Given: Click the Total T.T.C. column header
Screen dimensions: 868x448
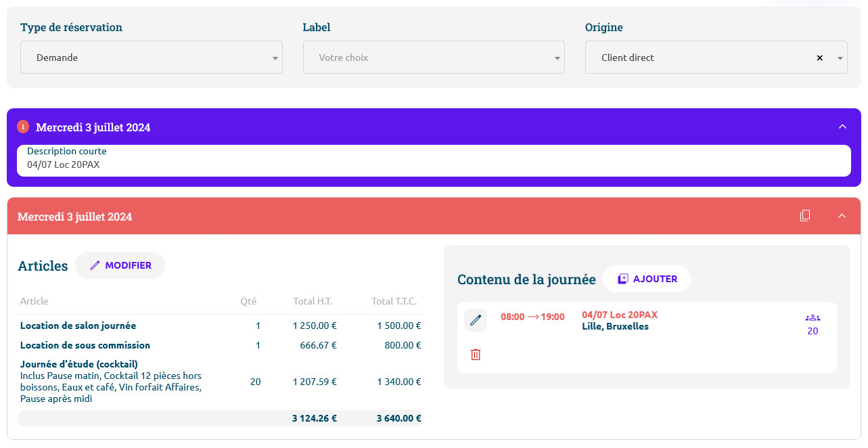Looking at the screenshot, I should [394, 301].
